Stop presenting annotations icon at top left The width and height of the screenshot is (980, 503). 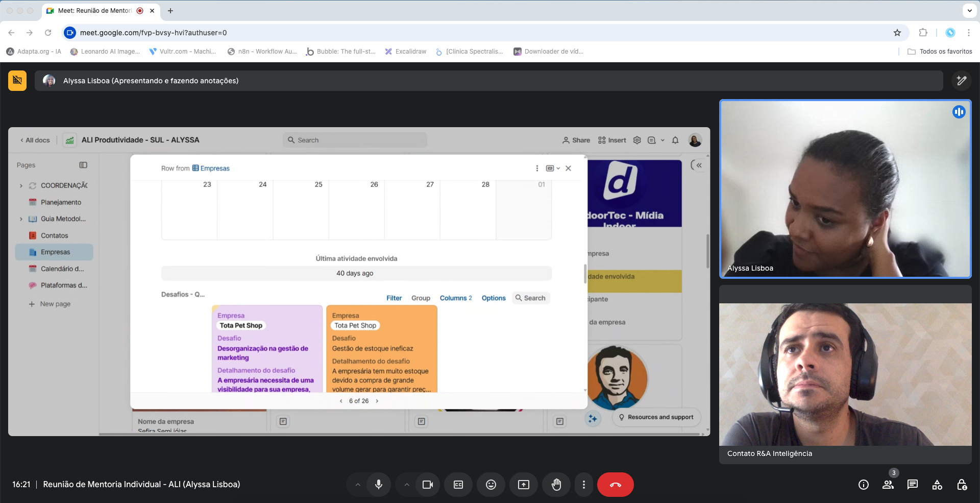coord(17,81)
